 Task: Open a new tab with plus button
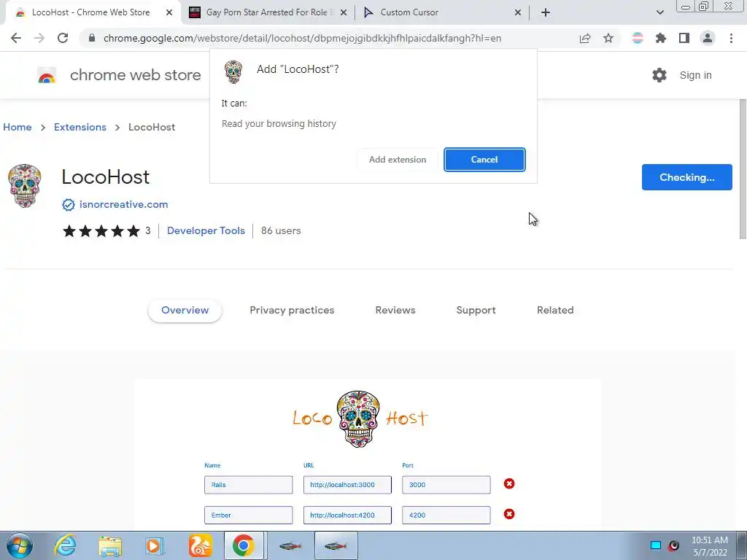click(x=546, y=12)
